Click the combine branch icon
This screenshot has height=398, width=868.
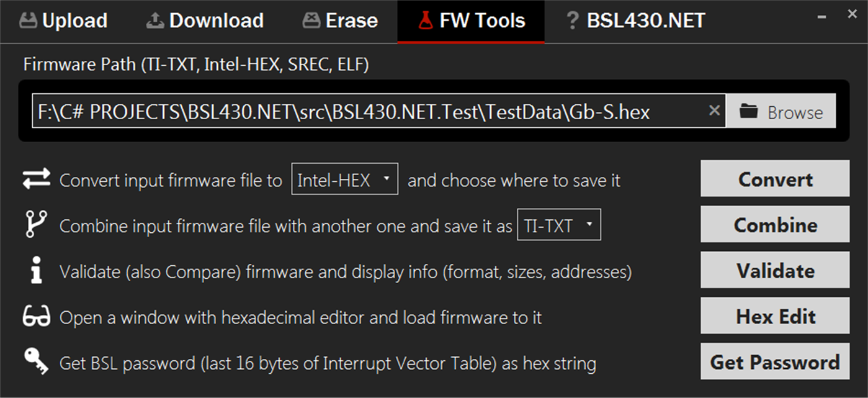pos(36,225)
